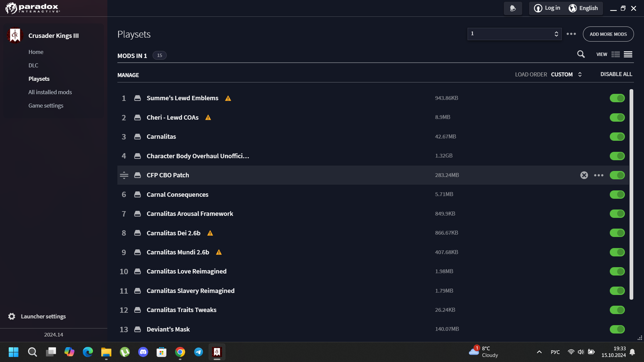Viewport: 644px width, 362px height.
Task: Switch the РУС keyboard language indicator
Action: pos(555,352)
